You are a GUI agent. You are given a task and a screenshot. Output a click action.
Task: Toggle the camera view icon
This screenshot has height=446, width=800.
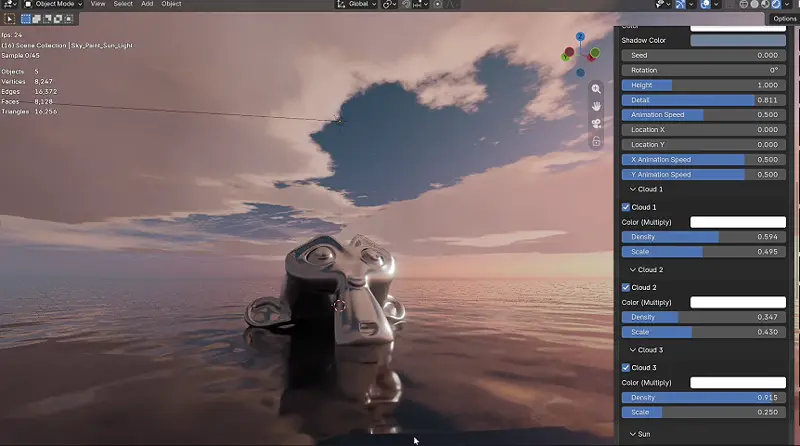coord(596,123)
